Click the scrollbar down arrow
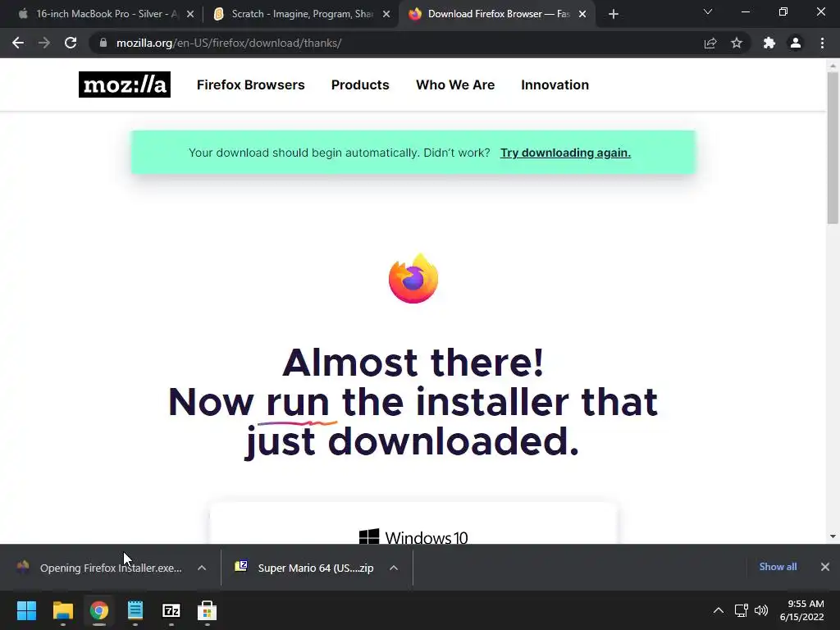Image resolution: width=840 pixels, height=630 pixels. click(x=833, y=536)
